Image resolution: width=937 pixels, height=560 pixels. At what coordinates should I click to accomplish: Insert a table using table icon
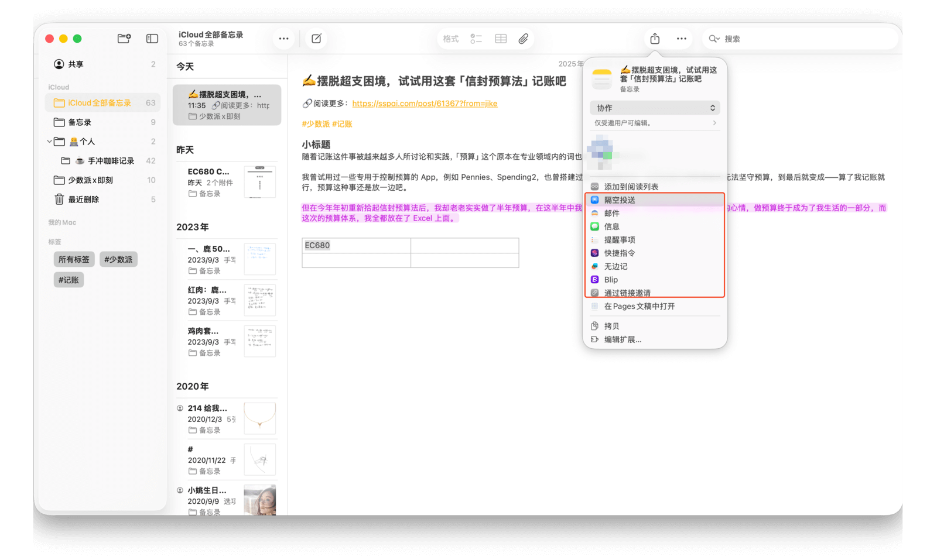(x=501, y=39)
